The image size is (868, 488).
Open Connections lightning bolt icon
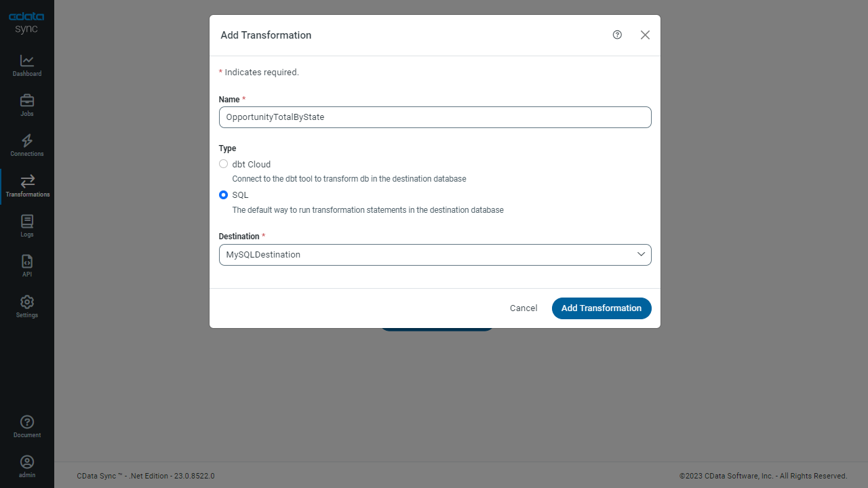[27, 141]
